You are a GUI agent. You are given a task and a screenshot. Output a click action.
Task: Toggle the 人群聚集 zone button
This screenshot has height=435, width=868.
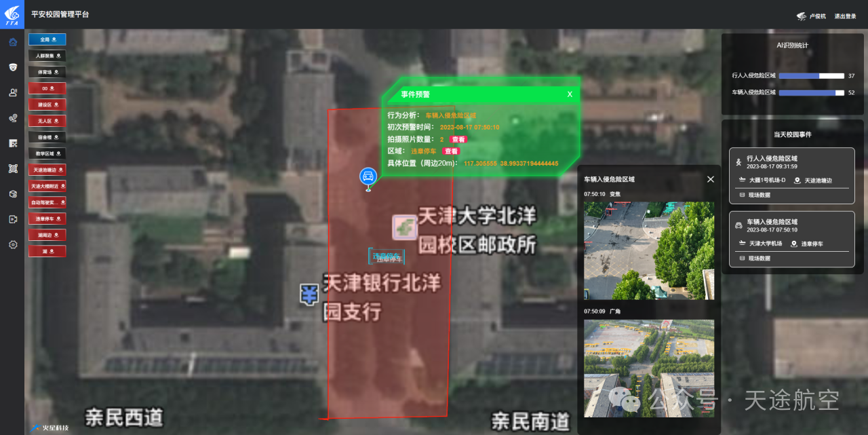(x=47, y=56)
